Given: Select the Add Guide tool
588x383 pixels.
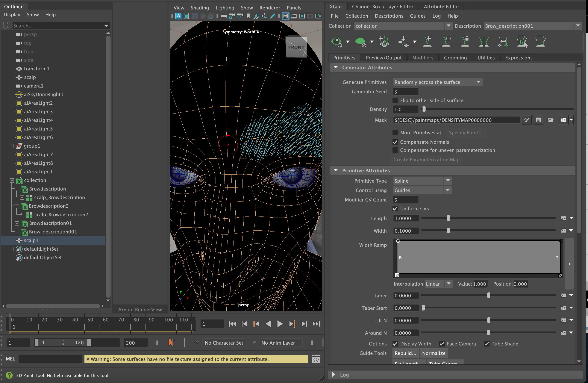Looking at the screenshot, I should tap(427, 41).
